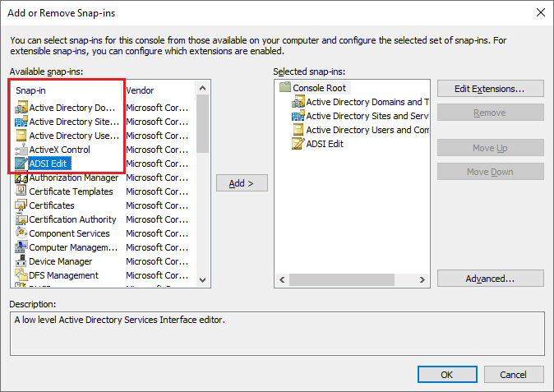Confirm with the OK button
Image resolution: width=554 pixels, height=392 pixels.
[x=446, y=374]
